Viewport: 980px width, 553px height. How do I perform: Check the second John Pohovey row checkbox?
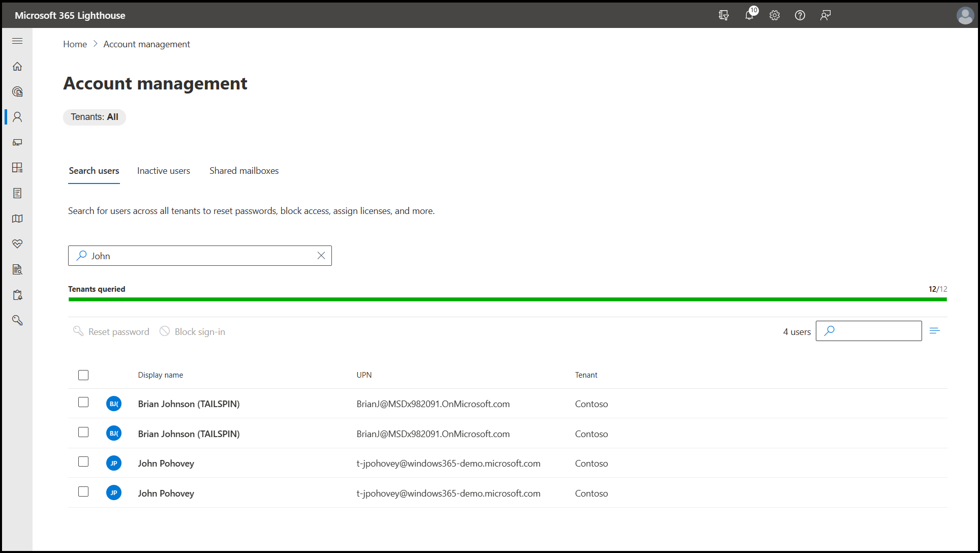83,491
